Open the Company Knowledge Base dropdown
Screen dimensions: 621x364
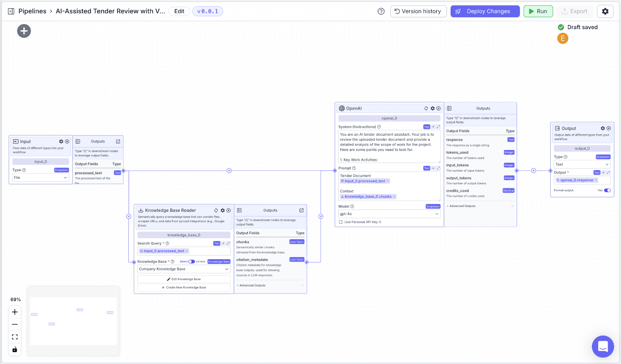[184, 269]
